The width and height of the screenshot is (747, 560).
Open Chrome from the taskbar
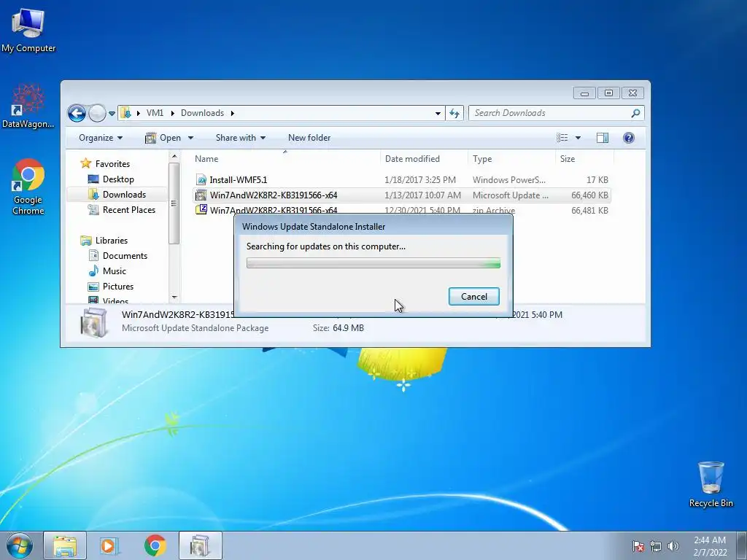155,545
